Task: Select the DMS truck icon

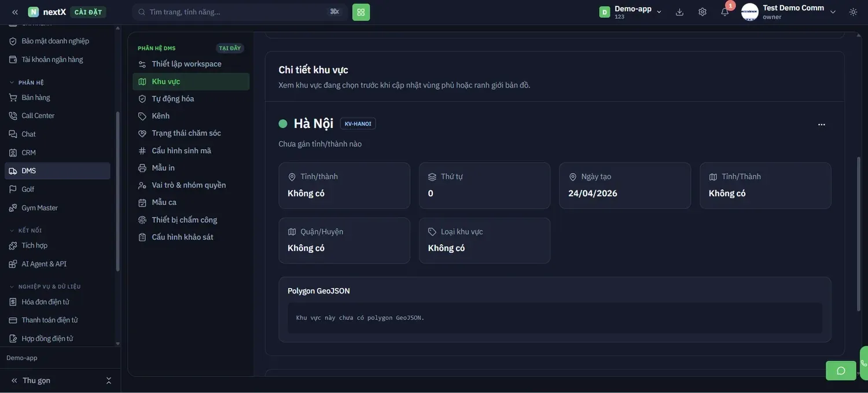Action: (13, 171)
